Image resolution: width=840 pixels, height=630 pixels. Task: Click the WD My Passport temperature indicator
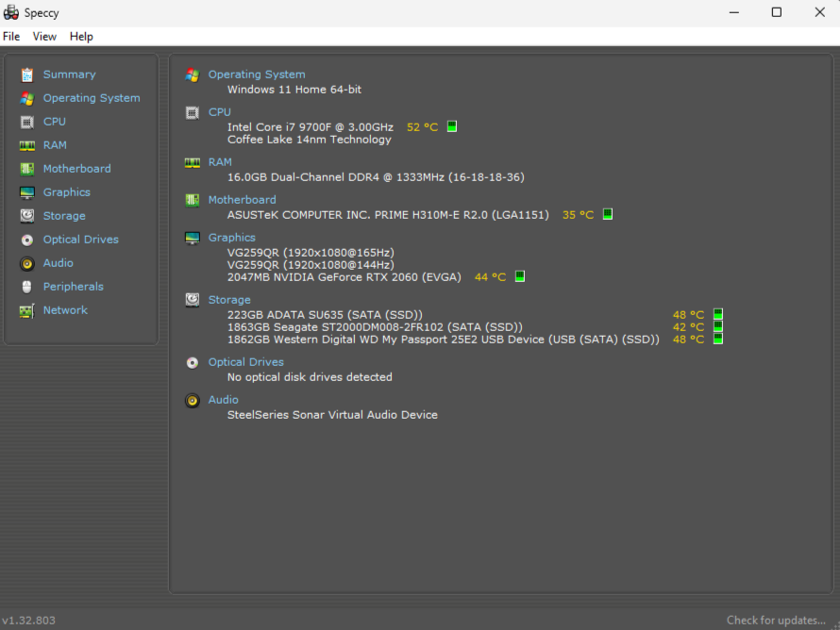[x=718, y=339]
